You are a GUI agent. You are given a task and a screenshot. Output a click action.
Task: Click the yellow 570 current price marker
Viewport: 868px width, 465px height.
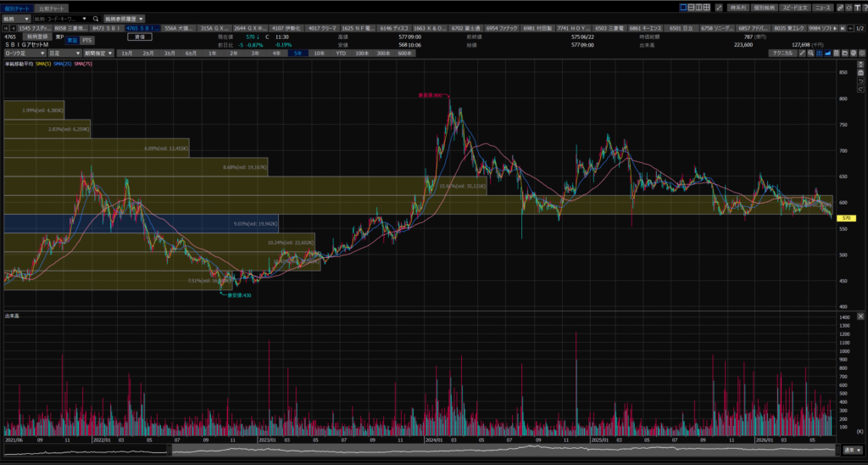[847, 218]
